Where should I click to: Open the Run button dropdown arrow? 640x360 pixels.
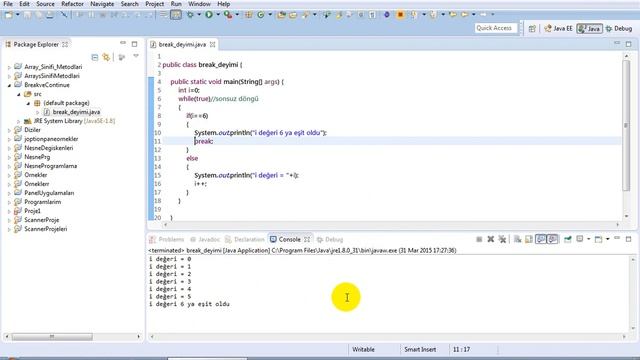click(218, 15)
